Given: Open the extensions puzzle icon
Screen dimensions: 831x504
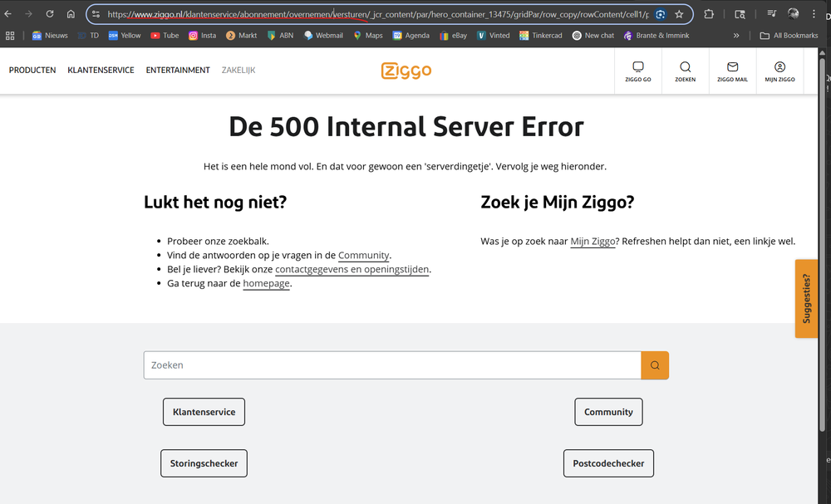Looking at the screenshot, I should (709, 14).
